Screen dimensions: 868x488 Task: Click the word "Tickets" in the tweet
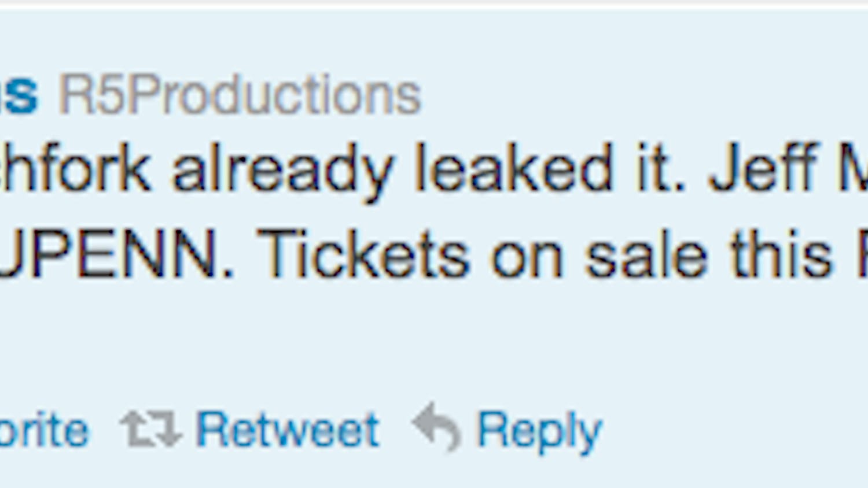click(363, 256)
